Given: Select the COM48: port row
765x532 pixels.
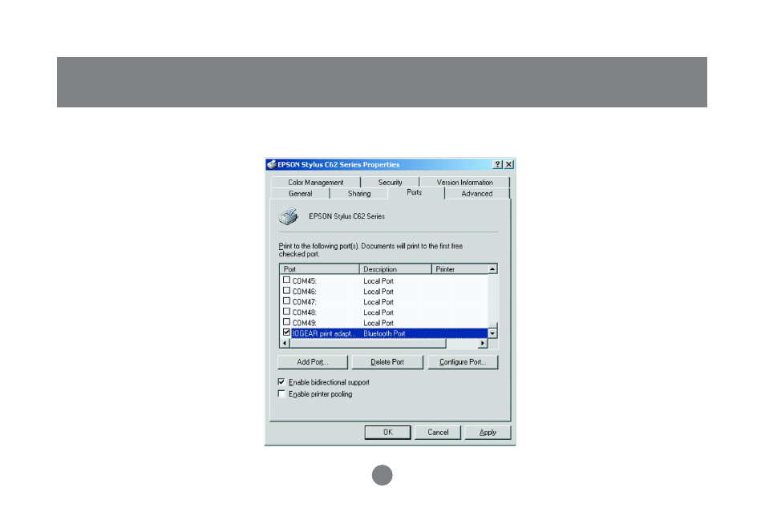Looking at the screenshot, I should click(384, 312).
